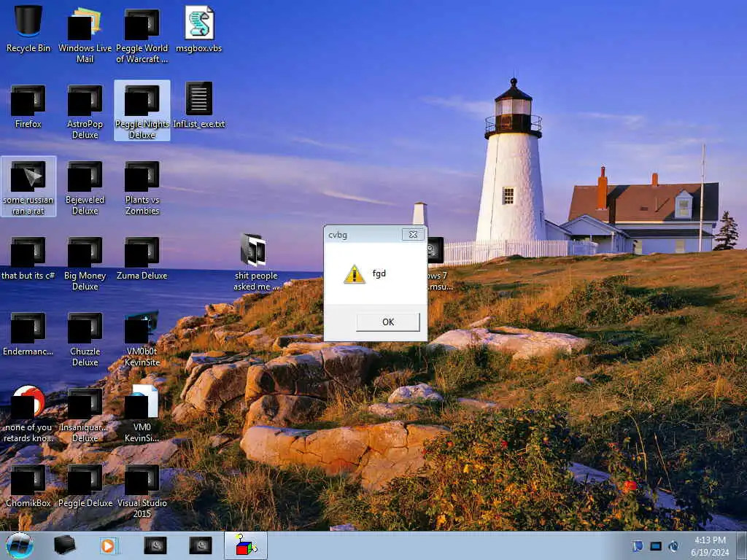The width and height of the screenshot is (747, 560).
Task: Select 'some russian ran a rat' icon
Action: click(x=28, y=186)
